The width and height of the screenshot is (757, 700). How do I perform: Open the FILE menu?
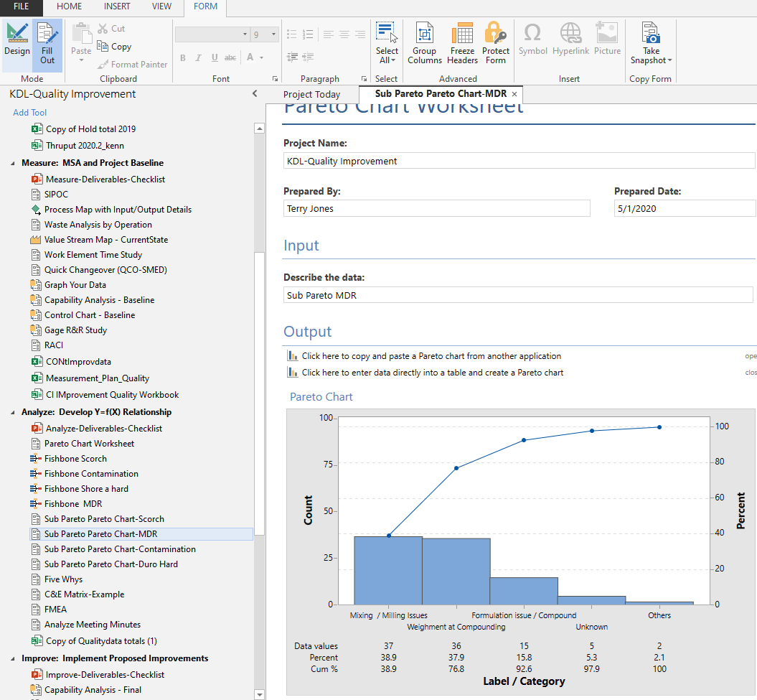21,6
